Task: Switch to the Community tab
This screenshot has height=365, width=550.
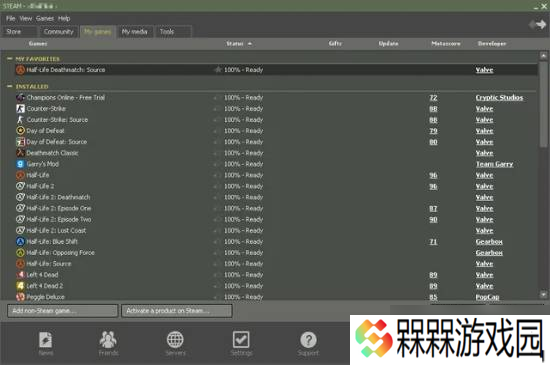Action: coord(58,32)
